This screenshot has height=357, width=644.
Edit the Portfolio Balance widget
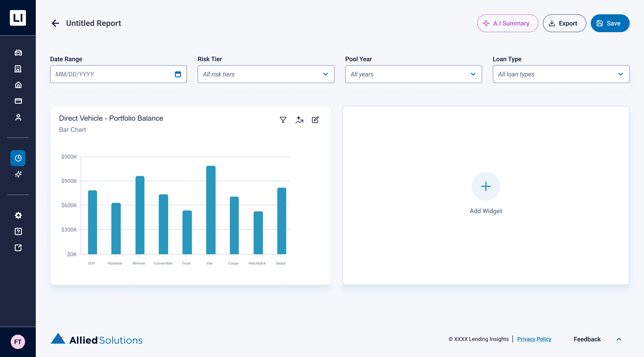click(x=315, y=120)
